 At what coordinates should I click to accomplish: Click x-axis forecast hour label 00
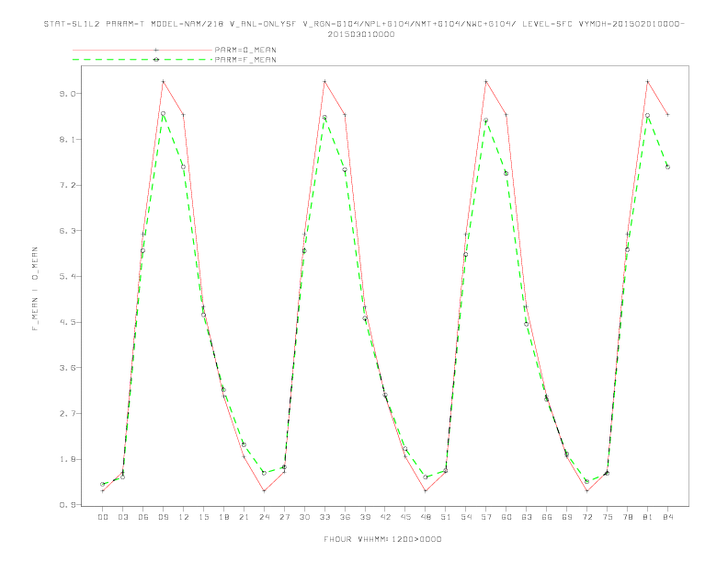103,517
